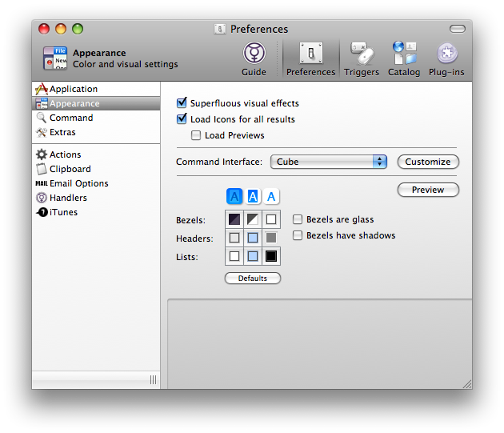Click the Actions gear icon
Screen dimensions: 504x433
click(x=42, y=154)
